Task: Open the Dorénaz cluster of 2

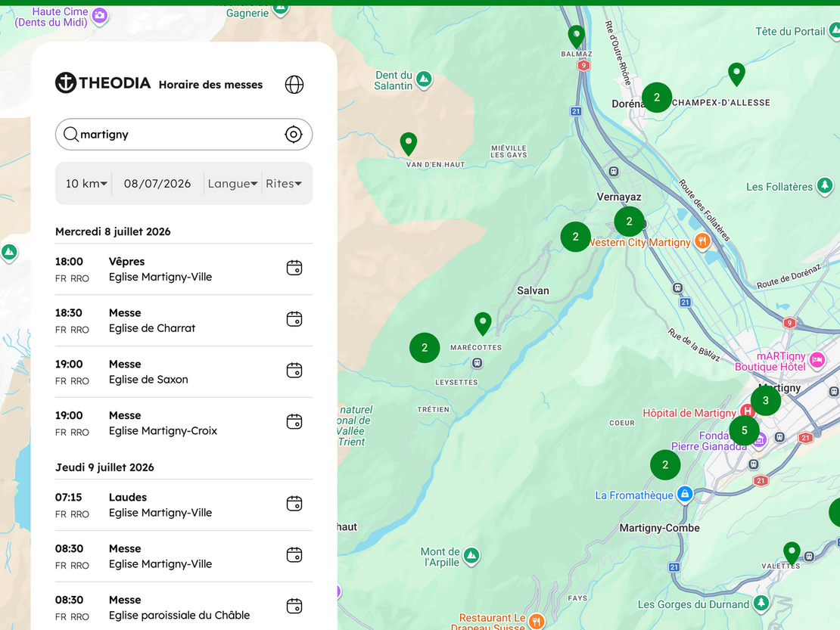Action: [x=657, y=98]
